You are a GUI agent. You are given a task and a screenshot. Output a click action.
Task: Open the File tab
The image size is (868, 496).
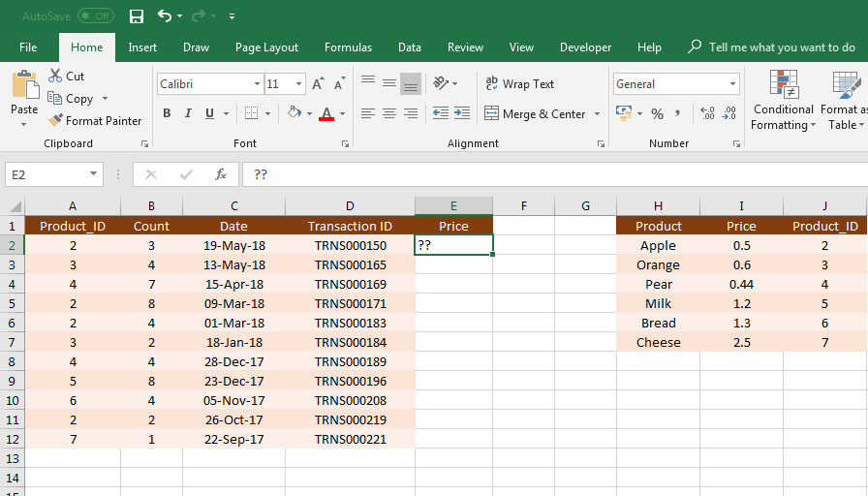[28, 47]
